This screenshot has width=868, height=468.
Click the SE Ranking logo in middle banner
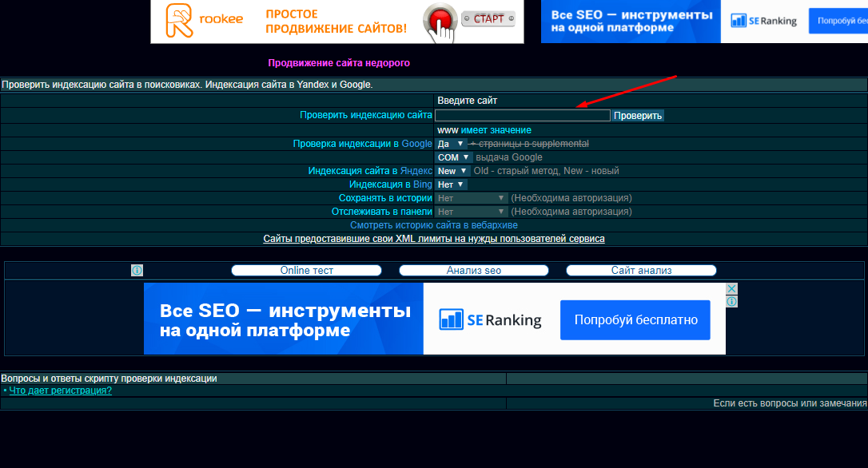click(x=491, y=320)
